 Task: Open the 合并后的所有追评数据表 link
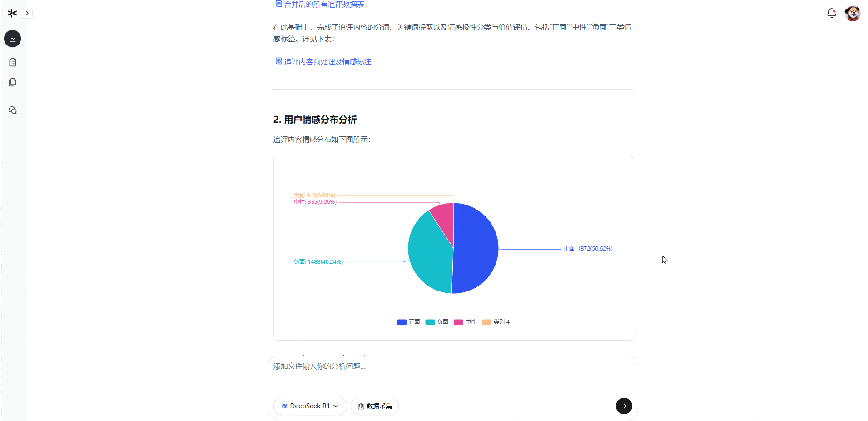click(x=324, y=4)
